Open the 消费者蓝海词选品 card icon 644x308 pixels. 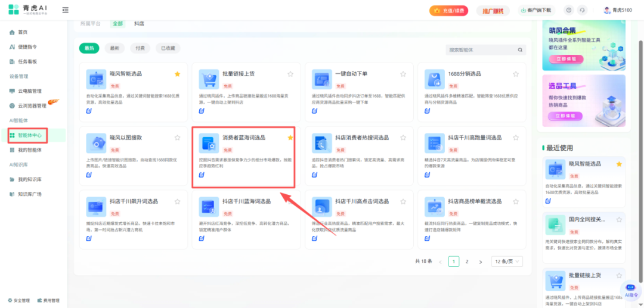pyautogui.click(x=209, y=143)
